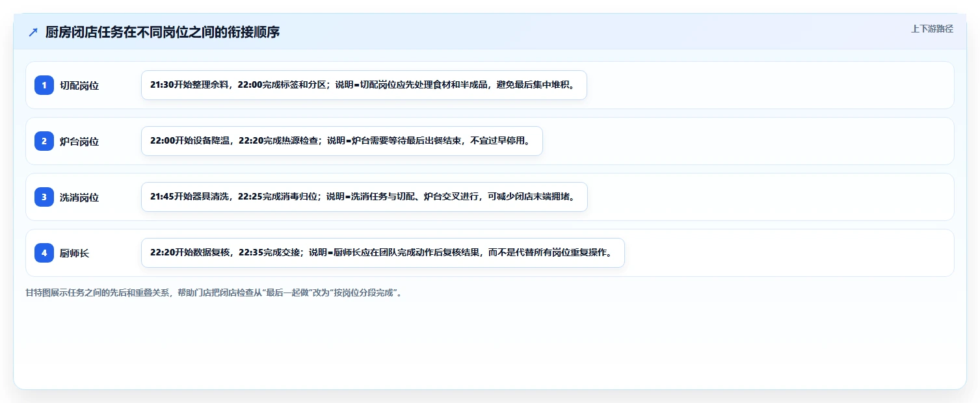Click the arrow icon beside the title
Image resolution: width=980 pixels, height=403 pixels.
click(x=33, y=32)
